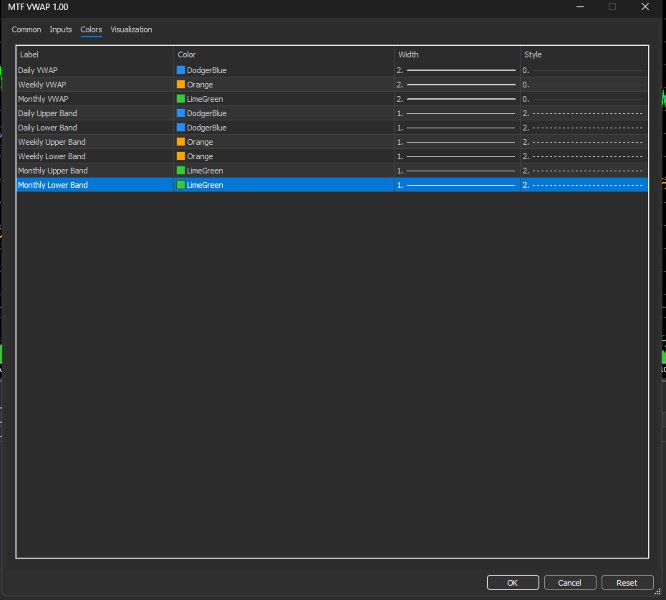Open style selector for Weekly VWAP
The width and height of the screenshot is (666, 600).
584,85
